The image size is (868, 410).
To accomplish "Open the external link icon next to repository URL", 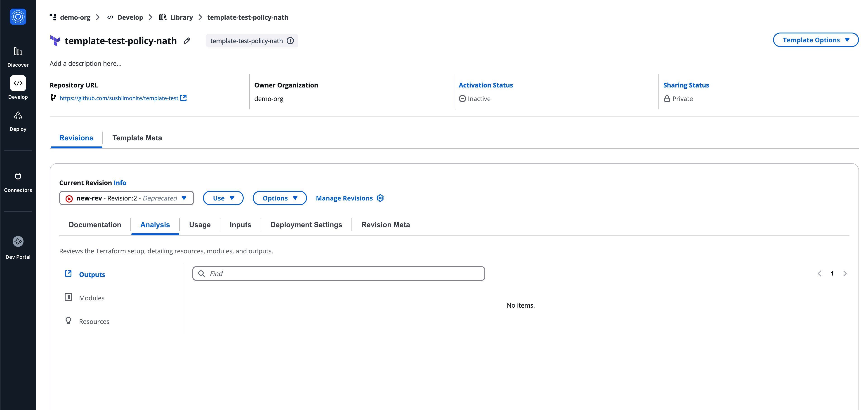I will pyautogui.click(x=183, y=98).
